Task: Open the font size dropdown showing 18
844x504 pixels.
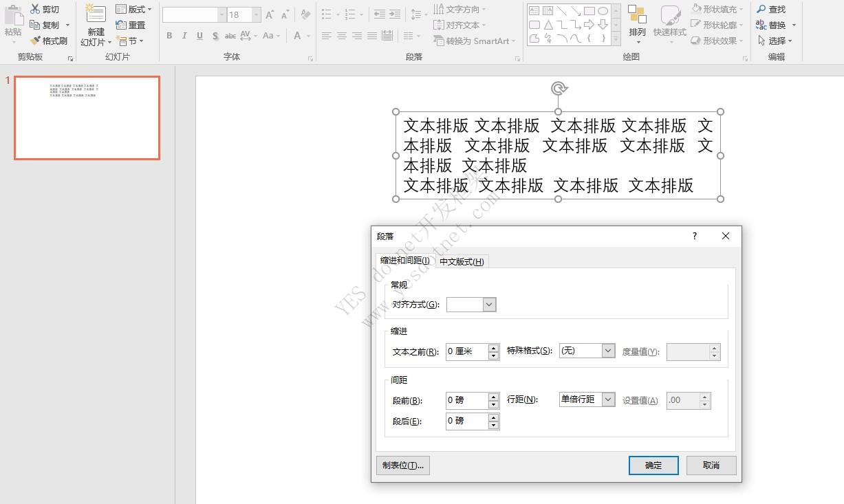Action: coord(257,14)
